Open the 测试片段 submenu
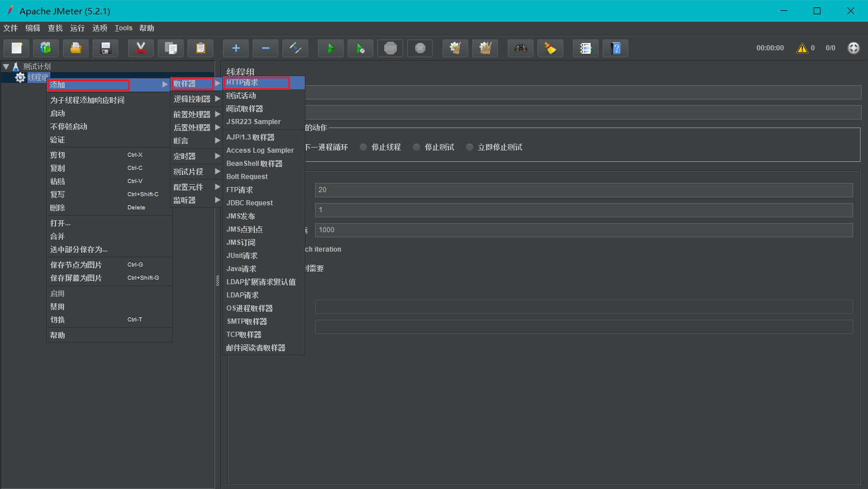The height and width of the screenshot is (489, 868). point(197,172)
